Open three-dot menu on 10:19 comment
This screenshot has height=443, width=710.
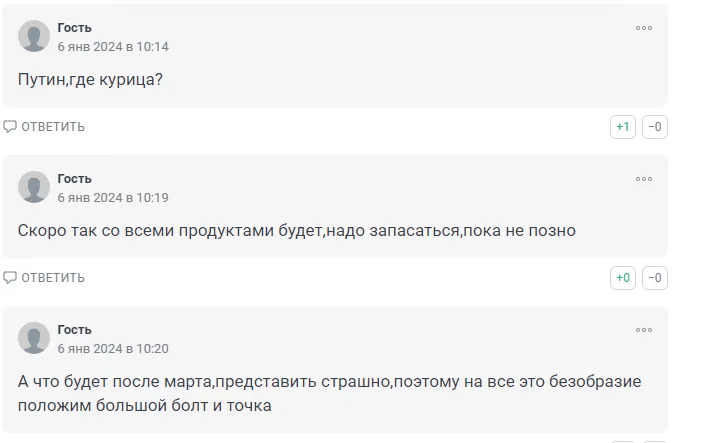pos(644,179)
